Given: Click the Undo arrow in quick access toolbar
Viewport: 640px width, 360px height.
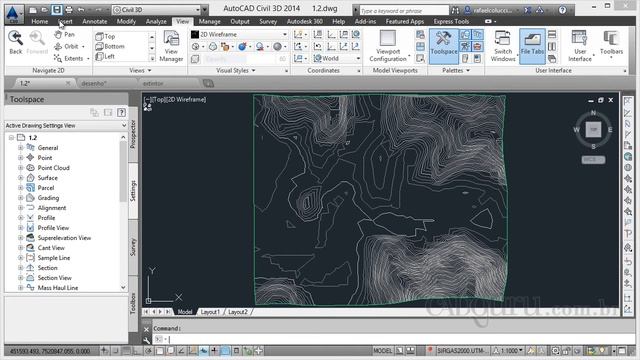Looking at the screenshot, I should pos(81,10).
